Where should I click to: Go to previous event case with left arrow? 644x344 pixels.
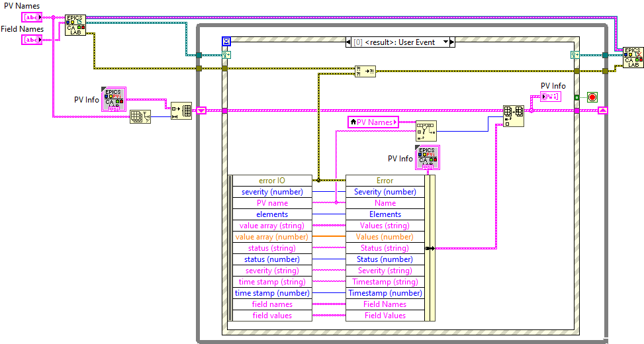[x=349, y=42]
